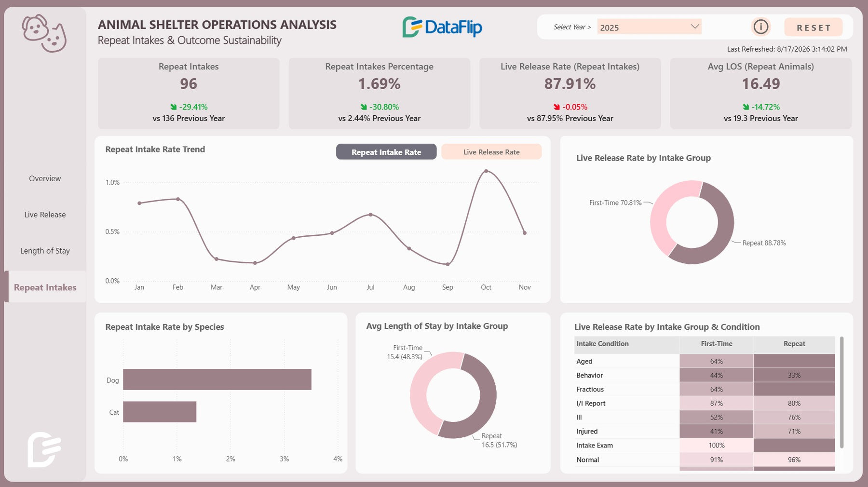Open the Live Release page
The height and width of the screenshot is (487, 868).
click(x=45, y=215)
